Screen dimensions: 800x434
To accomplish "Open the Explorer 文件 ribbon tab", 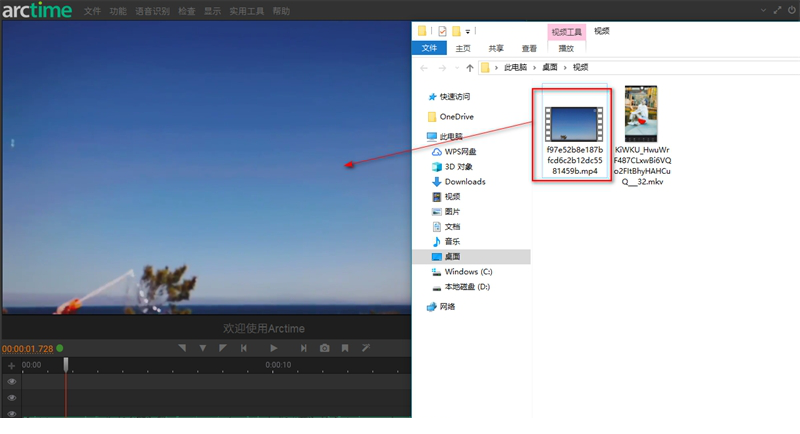I will pos(429,48).
